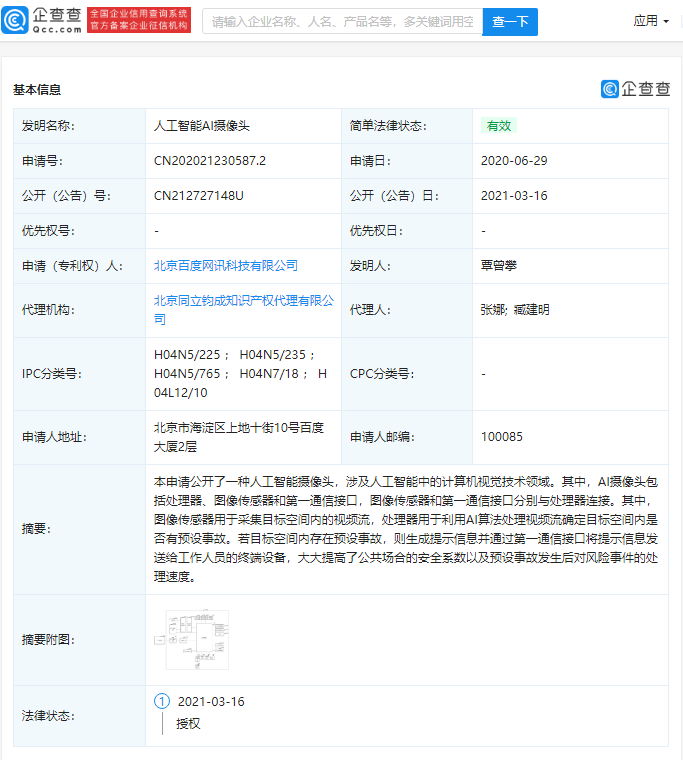Click the 基本信息 section heading
Viewport: 683px width, 760px height.
tap(37, 90)
